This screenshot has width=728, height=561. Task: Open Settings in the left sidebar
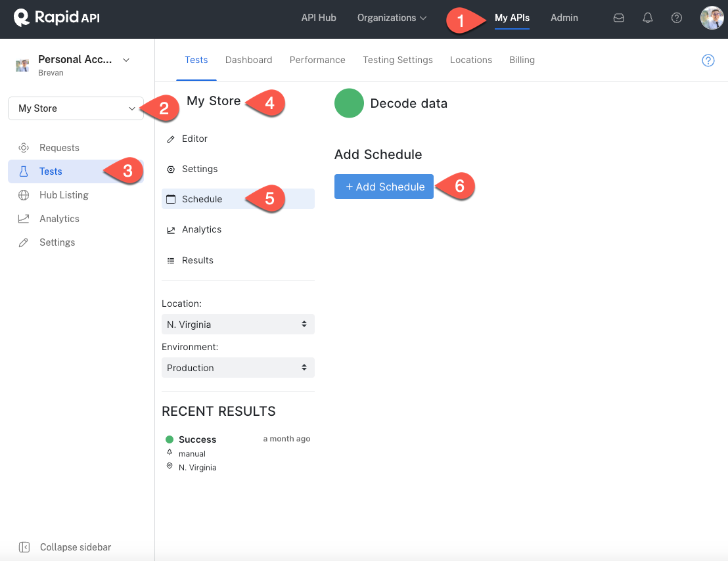click(76, 242)
